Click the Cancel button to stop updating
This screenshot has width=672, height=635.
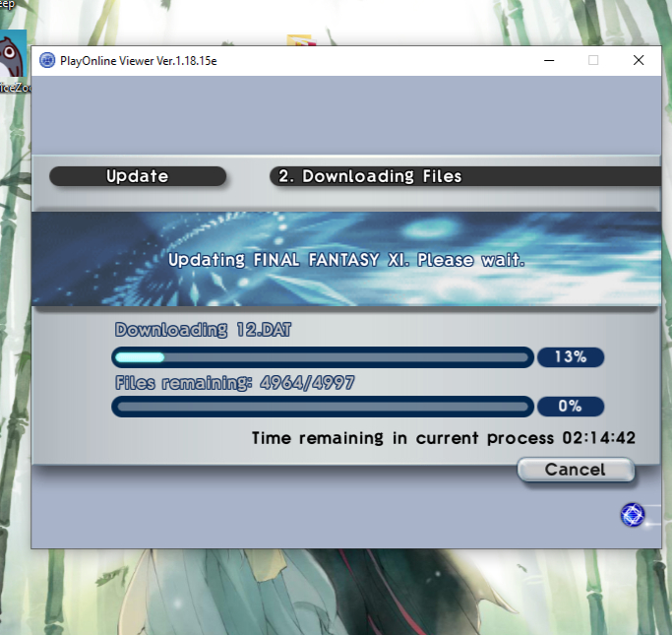[576, 470]
